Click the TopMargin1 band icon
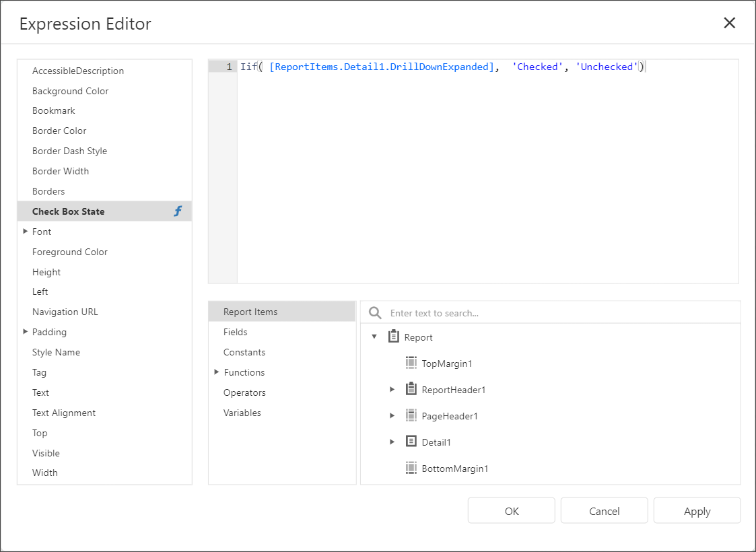Image resolution: width=756 pixels, height=552 pixels. pos(411,363)
